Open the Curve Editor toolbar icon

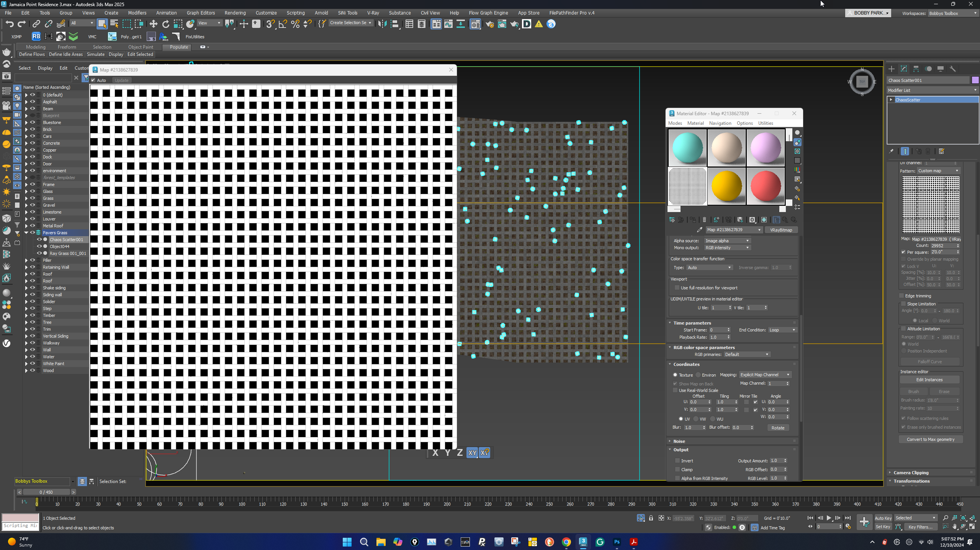pos(448,24)
